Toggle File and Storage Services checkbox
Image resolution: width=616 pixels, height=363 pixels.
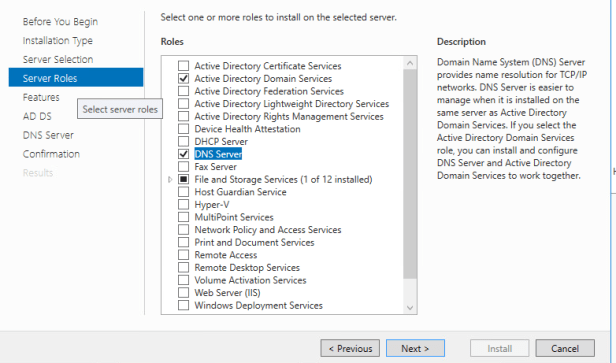pyautogui.click(x=183, y=179)
